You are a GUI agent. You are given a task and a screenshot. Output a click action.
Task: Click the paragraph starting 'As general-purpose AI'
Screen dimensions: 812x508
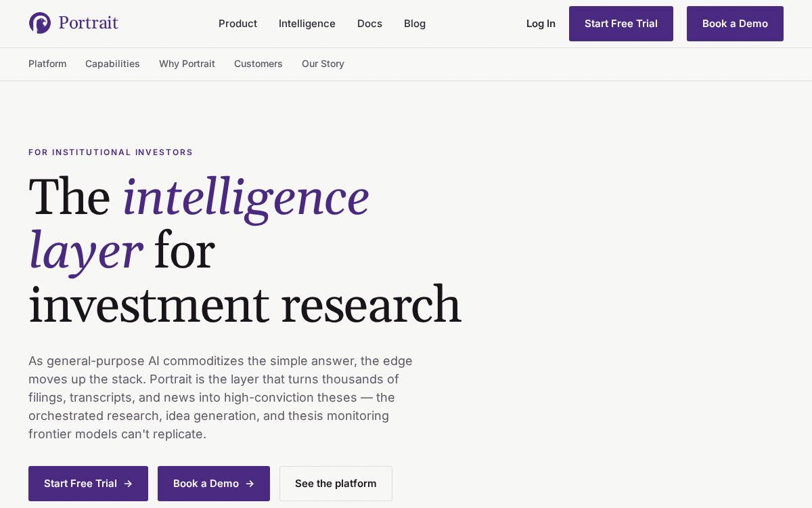click(x=221, y=398)
